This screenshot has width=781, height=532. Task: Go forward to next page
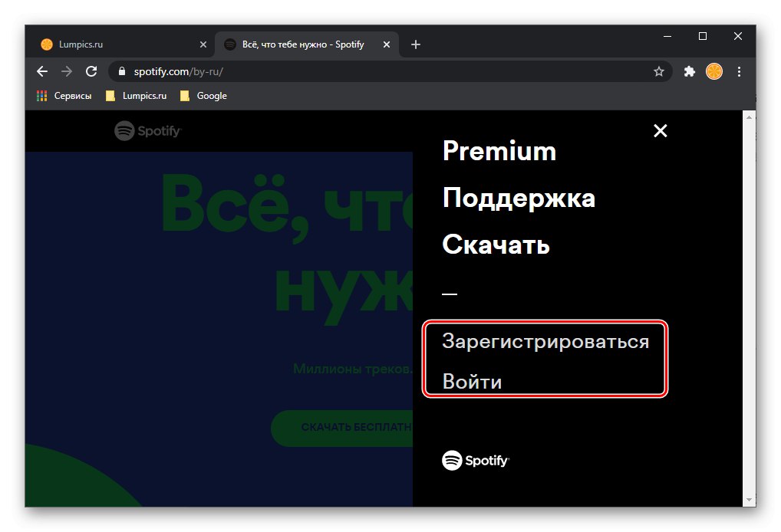(x=66, y=71)
